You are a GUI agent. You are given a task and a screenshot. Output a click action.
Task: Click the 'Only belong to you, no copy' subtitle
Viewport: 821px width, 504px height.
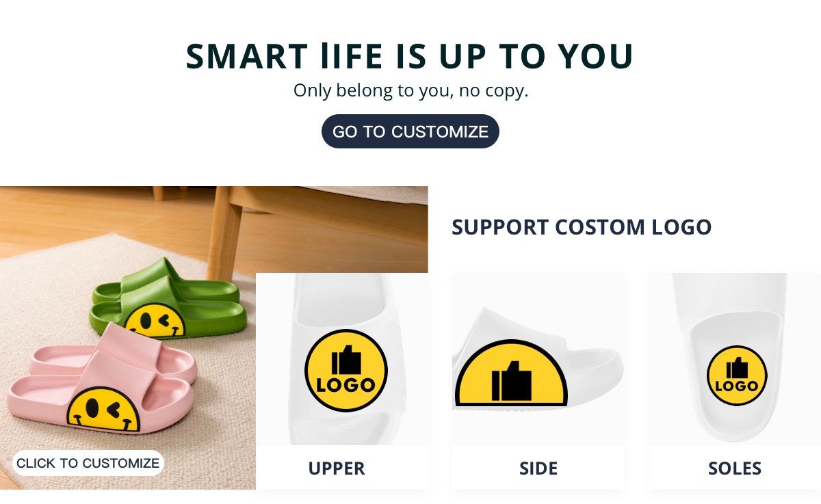(410, 90)
